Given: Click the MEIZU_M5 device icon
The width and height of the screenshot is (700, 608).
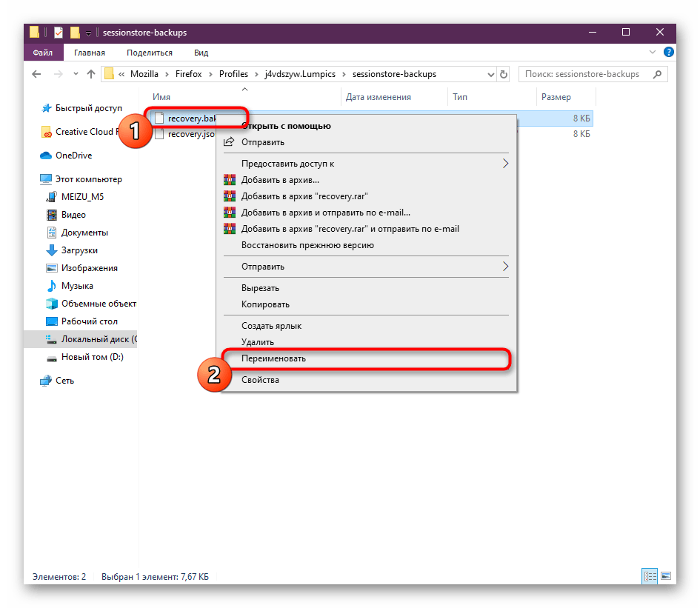Looking at the screenshot, I should (52, 197).
